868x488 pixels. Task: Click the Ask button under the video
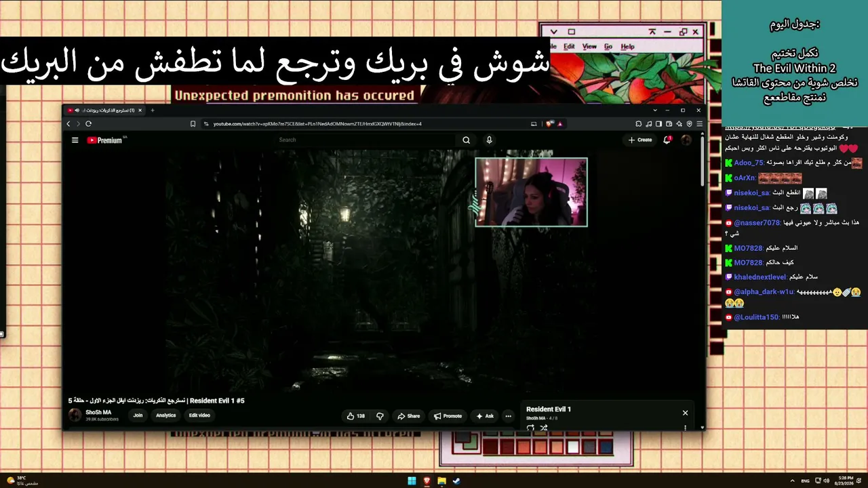point(485,416)
